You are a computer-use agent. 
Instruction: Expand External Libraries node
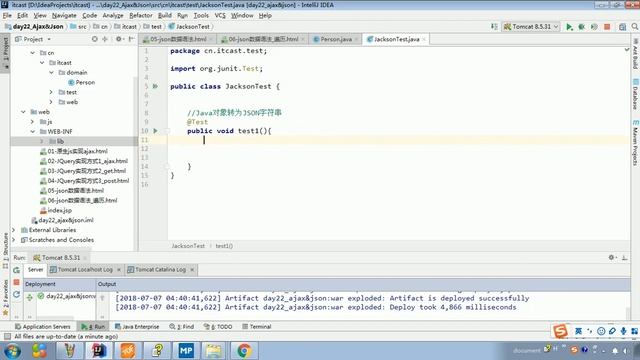pyautogui.click(x=14, y=230)
